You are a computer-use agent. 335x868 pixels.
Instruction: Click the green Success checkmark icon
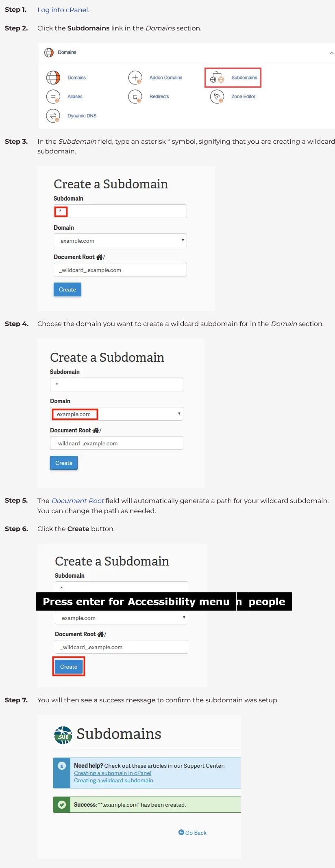coord(61,804)
